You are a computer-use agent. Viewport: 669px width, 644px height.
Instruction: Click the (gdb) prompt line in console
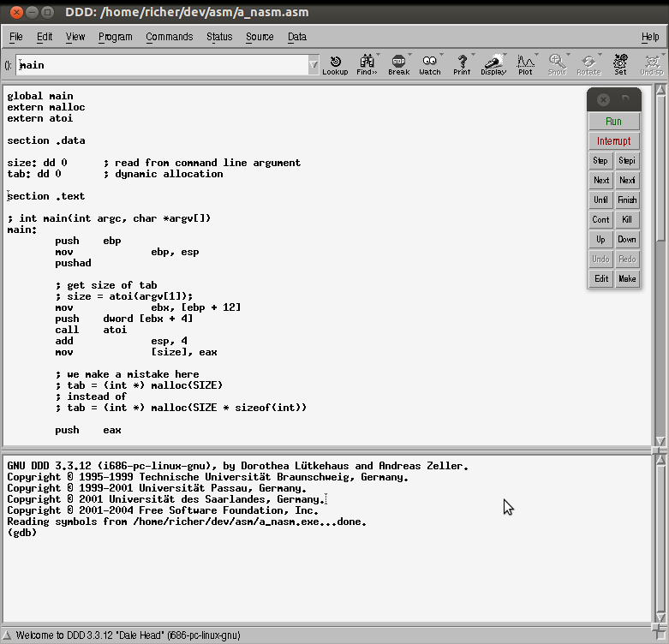pos(21,533)
